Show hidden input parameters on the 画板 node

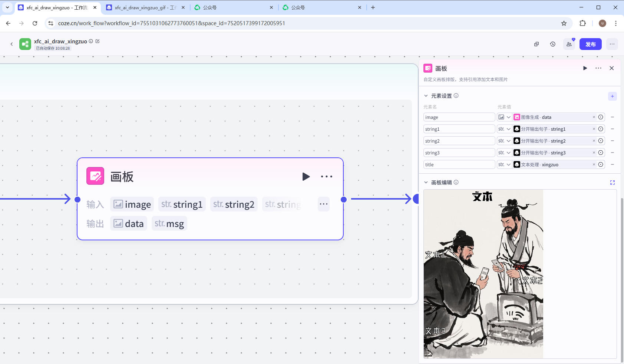324,204
